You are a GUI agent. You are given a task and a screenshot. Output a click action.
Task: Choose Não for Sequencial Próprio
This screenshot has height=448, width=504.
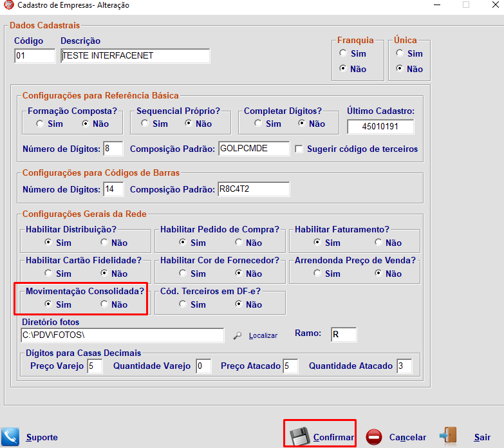coord(189,123)
